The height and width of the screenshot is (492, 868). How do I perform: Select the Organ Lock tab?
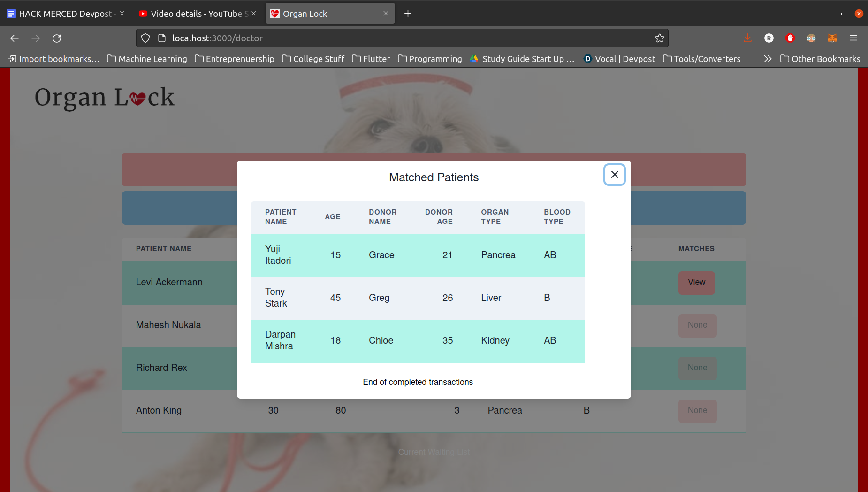[x=330, y=14]
